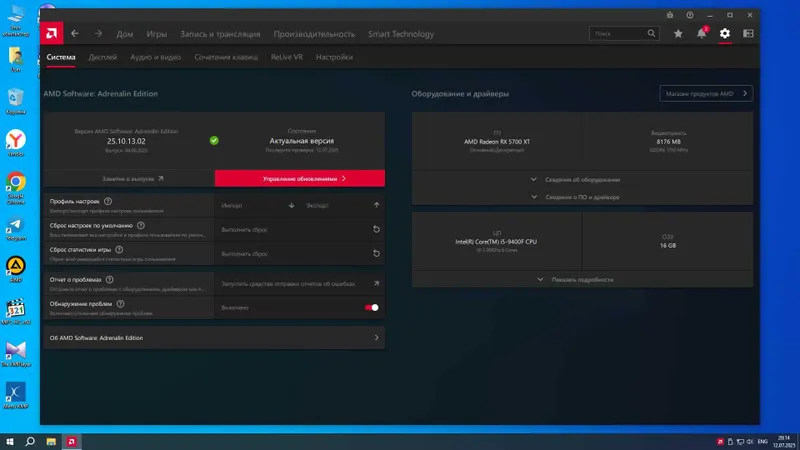Viewport: 800px width, 450px height.
Task: Click the ENG language indicator
Action: [x=763, y=442]
